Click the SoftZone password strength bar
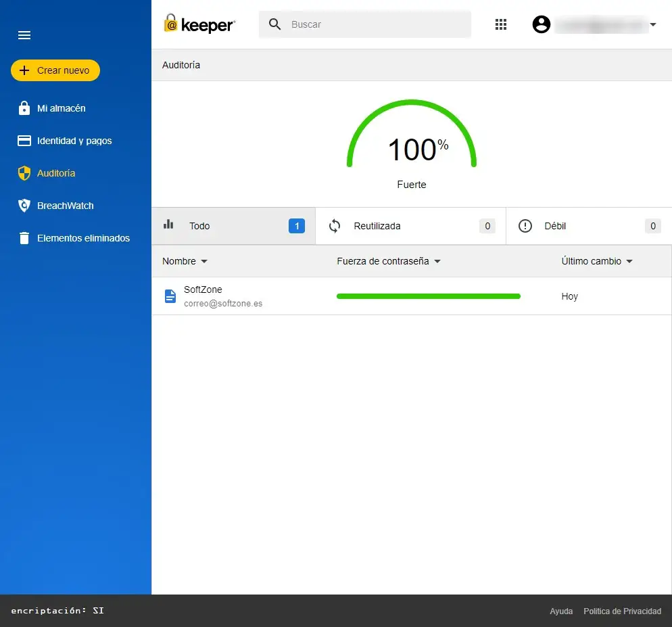The height and width of the screenshot is (627, 672). coord(429,296)
